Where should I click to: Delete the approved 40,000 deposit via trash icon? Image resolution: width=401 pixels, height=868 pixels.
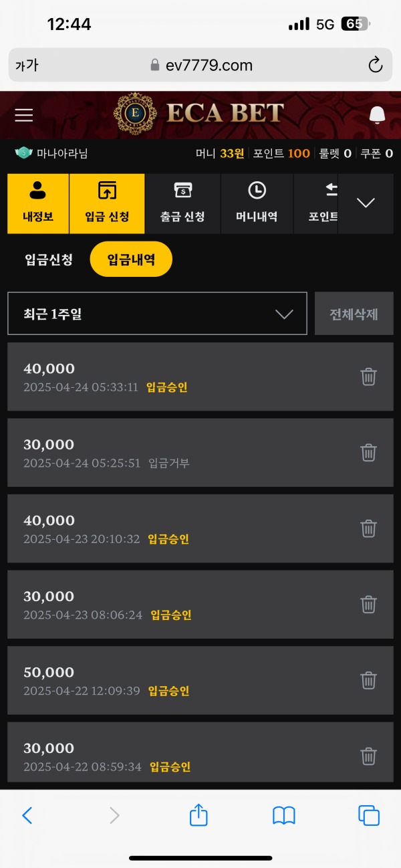point(368,376)
